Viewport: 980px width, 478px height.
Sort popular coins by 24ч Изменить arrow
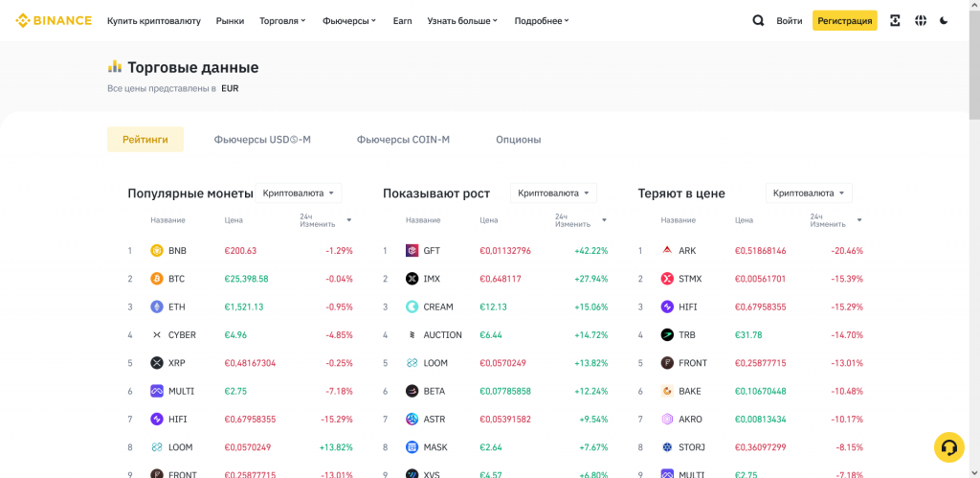point(348,220)
